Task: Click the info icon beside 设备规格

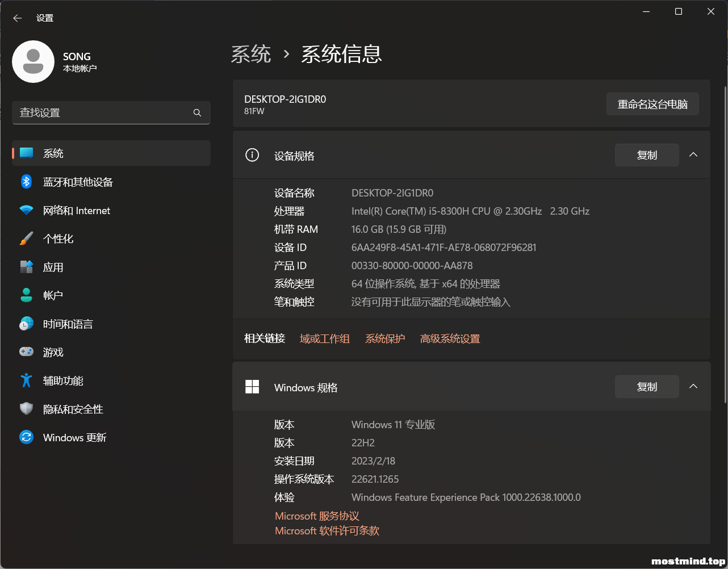Action: (x=252, y=155)
